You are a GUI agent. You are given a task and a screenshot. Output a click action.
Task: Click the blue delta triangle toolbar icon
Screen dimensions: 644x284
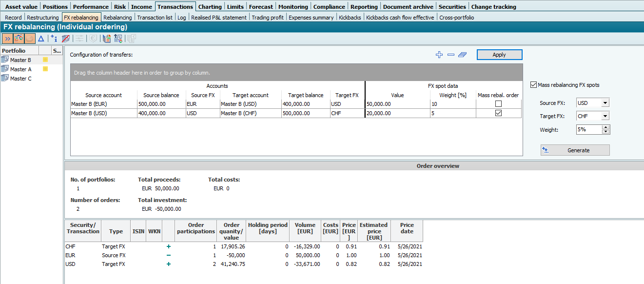(x=41, y=39)
